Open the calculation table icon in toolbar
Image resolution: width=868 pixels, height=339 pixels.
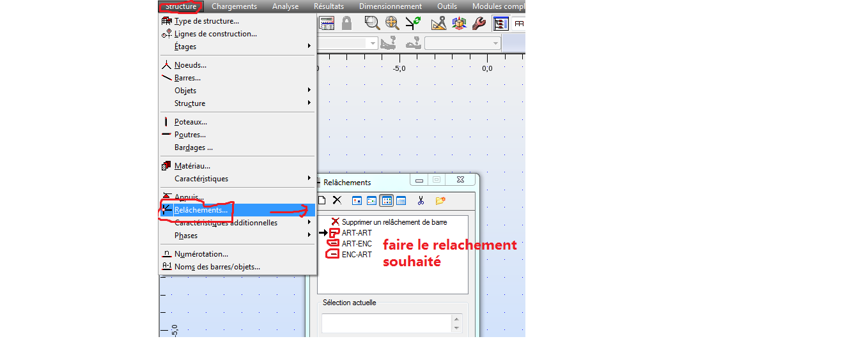coord(327,24)
